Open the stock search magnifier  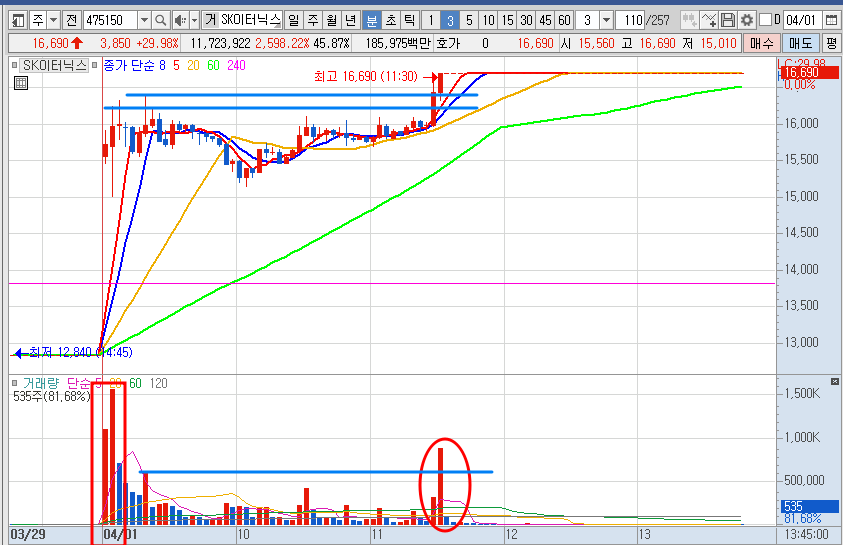pos(160,21)
